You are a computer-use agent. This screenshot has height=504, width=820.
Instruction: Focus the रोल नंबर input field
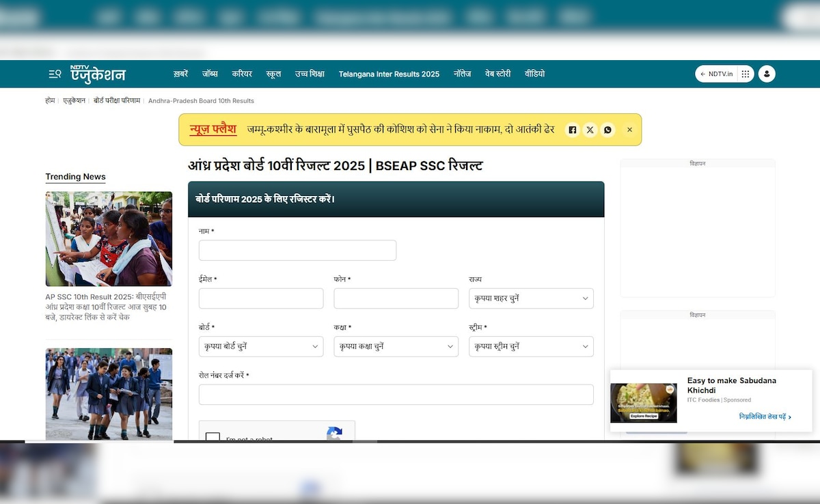click(x=396, y=395)
